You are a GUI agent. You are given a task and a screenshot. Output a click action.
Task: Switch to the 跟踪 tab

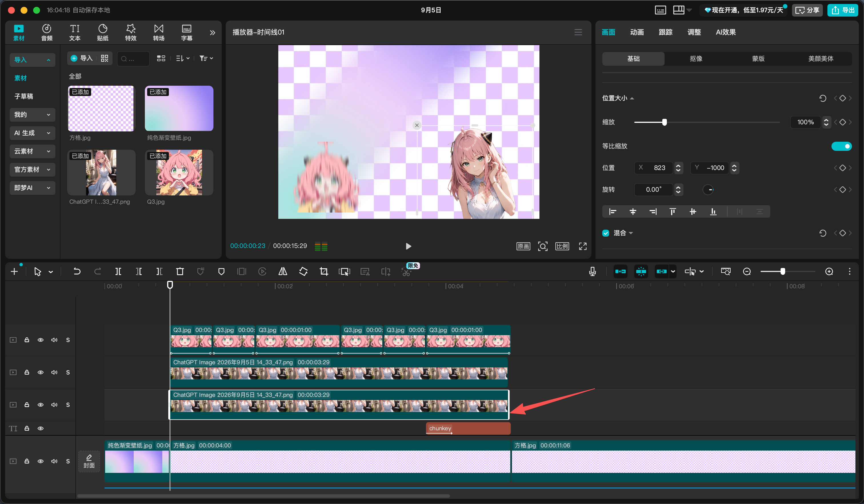point(665,32)
